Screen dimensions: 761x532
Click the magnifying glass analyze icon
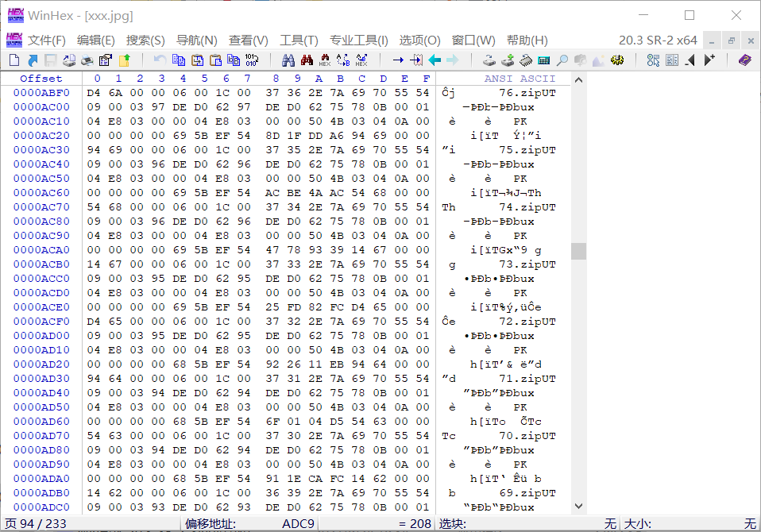click(x=562, y=60)
